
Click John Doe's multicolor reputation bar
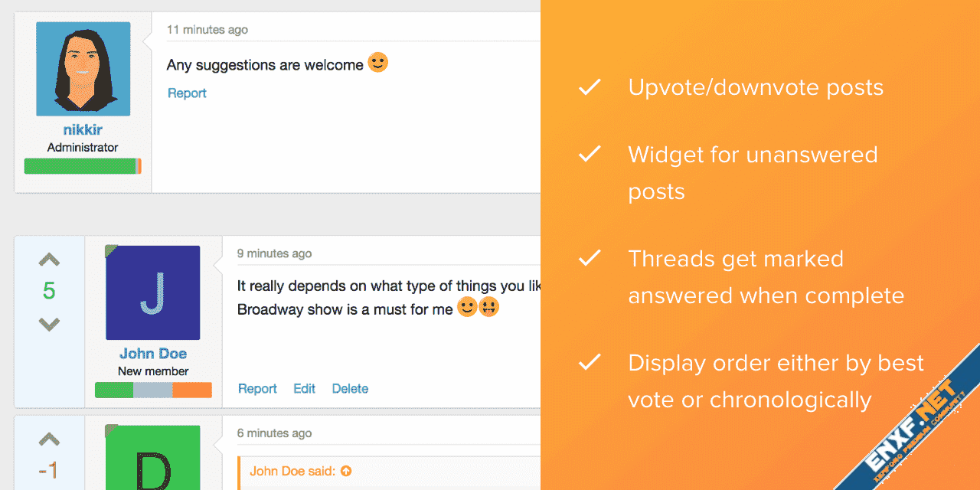[x=153, y=390]
